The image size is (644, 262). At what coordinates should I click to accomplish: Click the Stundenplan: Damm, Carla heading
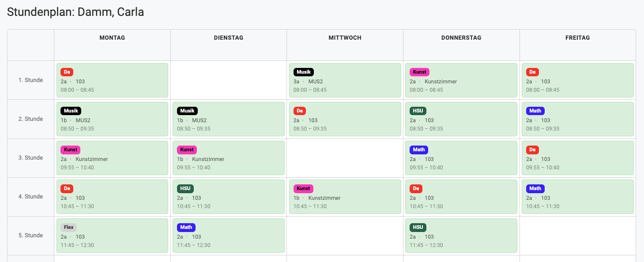click(x=75, y=12)
